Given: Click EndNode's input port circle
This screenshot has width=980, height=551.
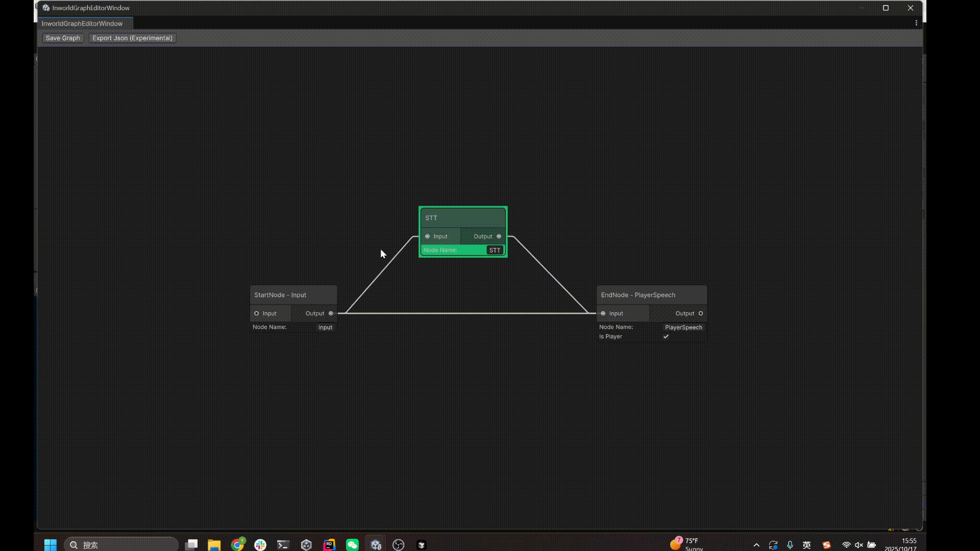Looking at the screenshot, I should [603, 313].
